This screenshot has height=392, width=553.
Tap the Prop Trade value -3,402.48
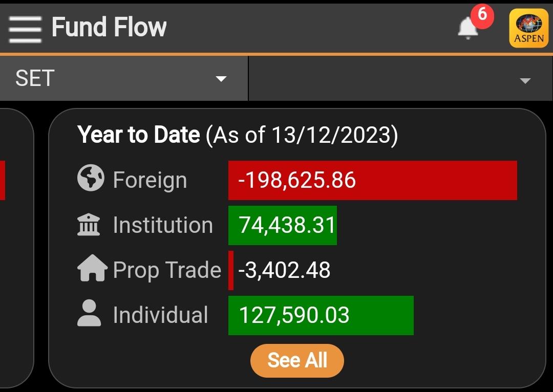[284, 270]
